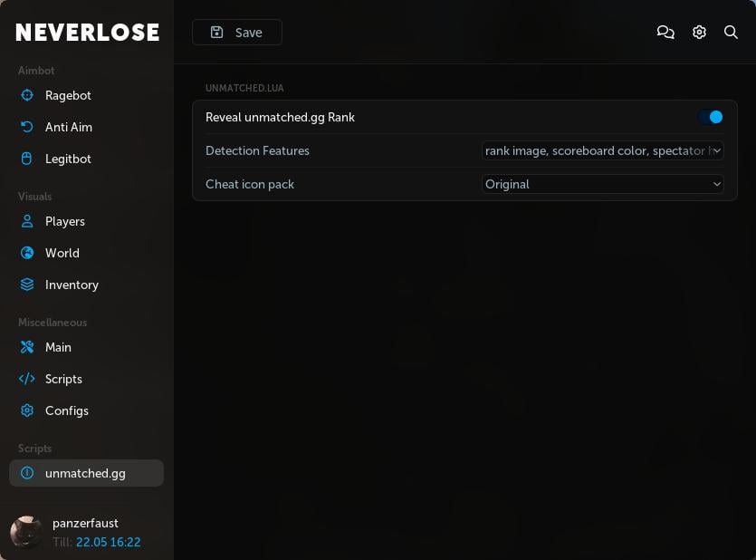Switch to the unmatched.gg script tab
Screen dimensions: 756x560
[85, 473]
